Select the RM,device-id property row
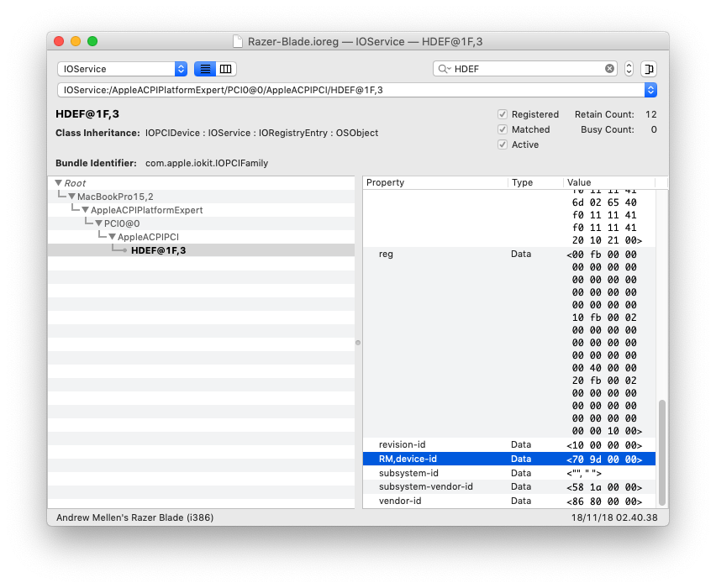Viewport: 716px width, 588px height. [509, 459]
